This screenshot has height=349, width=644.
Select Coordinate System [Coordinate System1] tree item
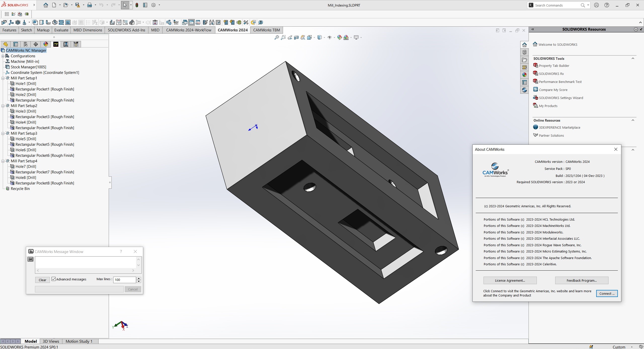(45, 73)
